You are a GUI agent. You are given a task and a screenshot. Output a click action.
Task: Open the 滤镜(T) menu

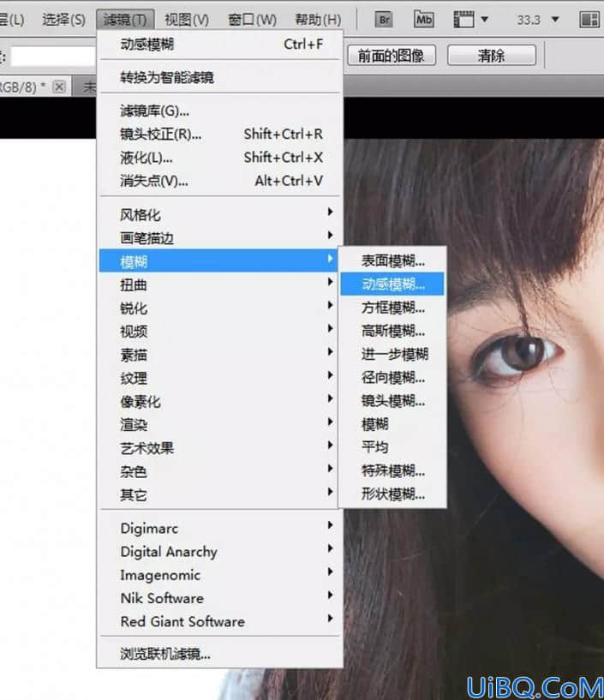click(125, 20)
